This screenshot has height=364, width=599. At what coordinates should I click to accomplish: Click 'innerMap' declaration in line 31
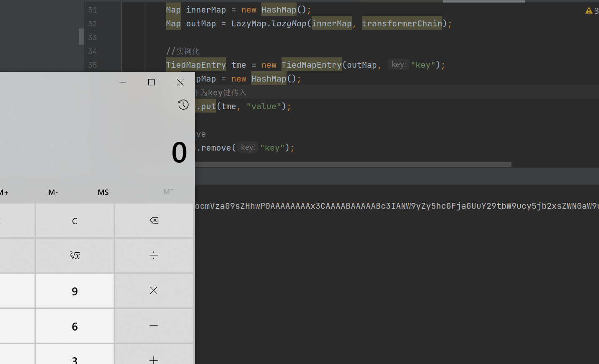(206, 10)
